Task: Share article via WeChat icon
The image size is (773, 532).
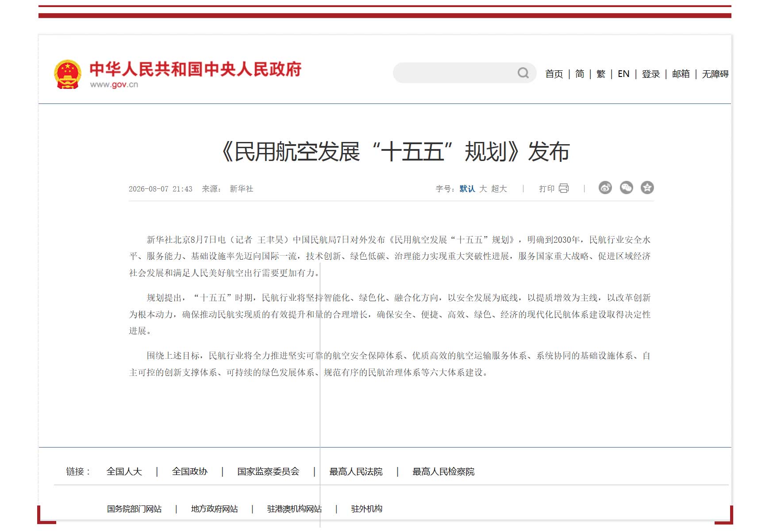Action: (627, 188)
